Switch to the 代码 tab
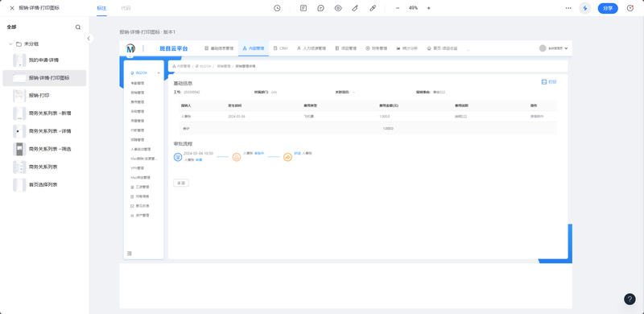 (126, 8)
